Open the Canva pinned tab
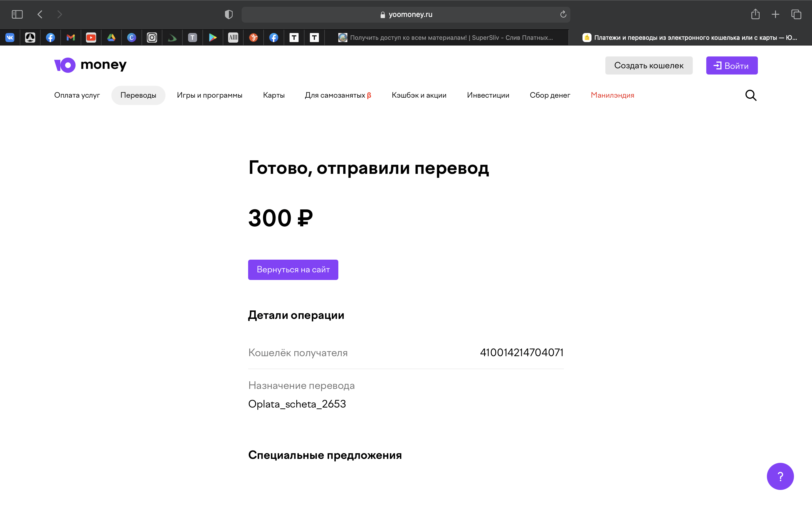 click(132, 38)
